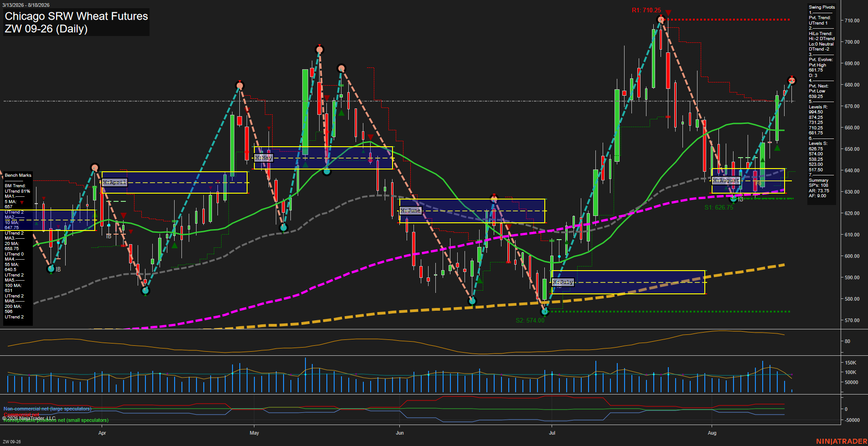Click the © 2026 NinjaTrader, LLC copyright text
The width and height of the screenshot is (868, 446).
(x=29, y=418)
